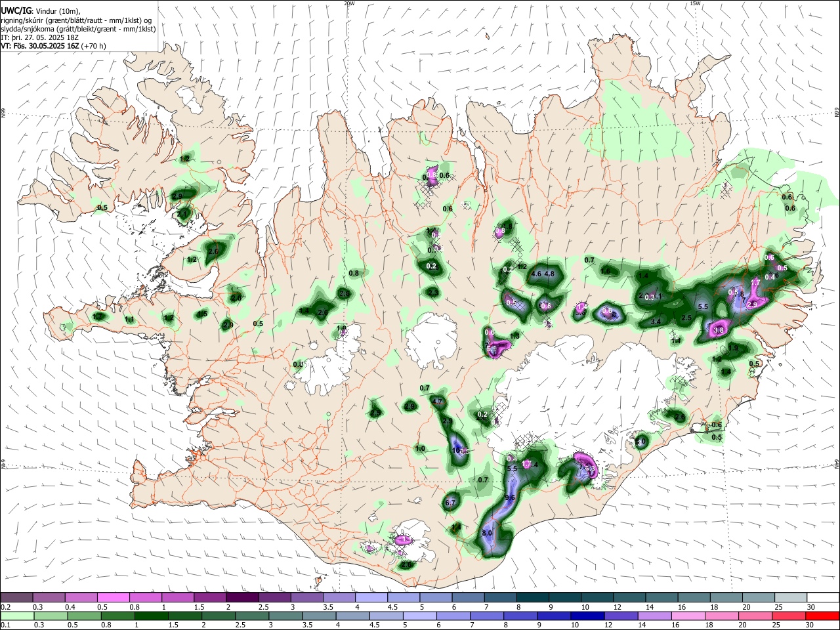840x630 pixels.
Task: Click the '6.7' precipitation value
Action: pyautogui.click(x=450, y=503)
